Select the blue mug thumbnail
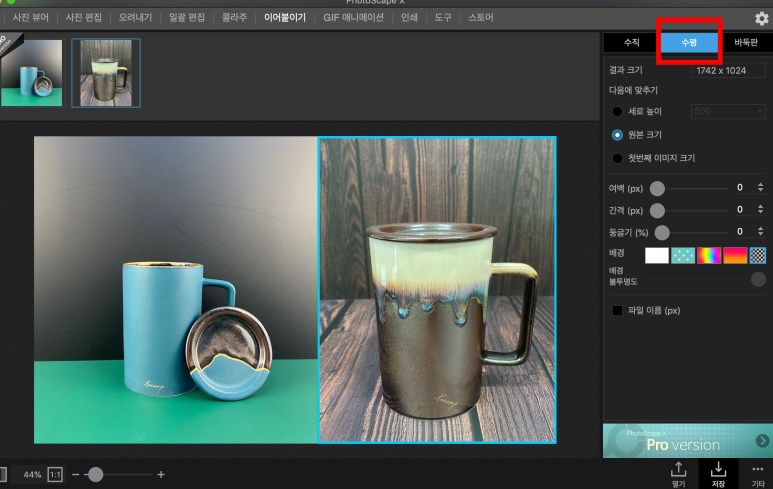Image resolution: width=773 pixels, height=489 pixels. tap(32, 73)
